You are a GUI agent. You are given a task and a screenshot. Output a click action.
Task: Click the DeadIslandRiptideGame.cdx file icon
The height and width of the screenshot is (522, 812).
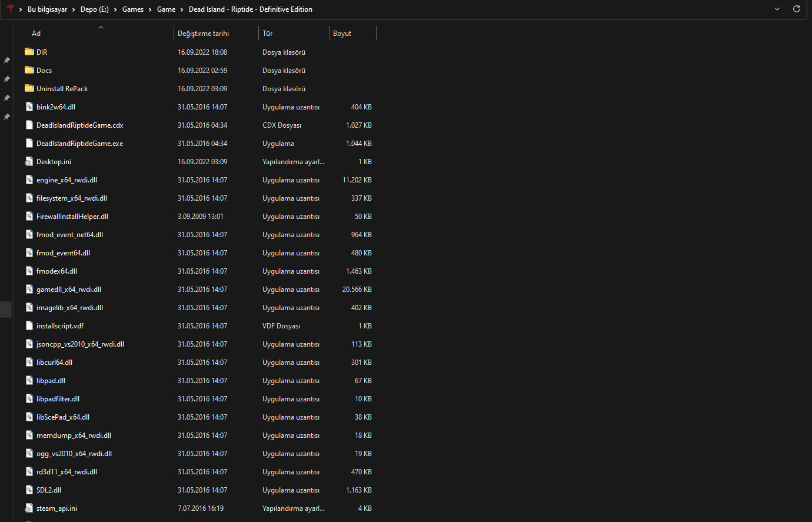[29, 125]
